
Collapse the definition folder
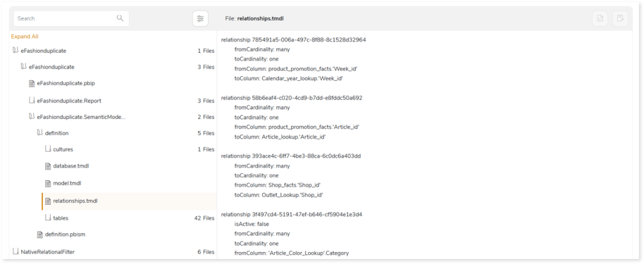[40, 133]
